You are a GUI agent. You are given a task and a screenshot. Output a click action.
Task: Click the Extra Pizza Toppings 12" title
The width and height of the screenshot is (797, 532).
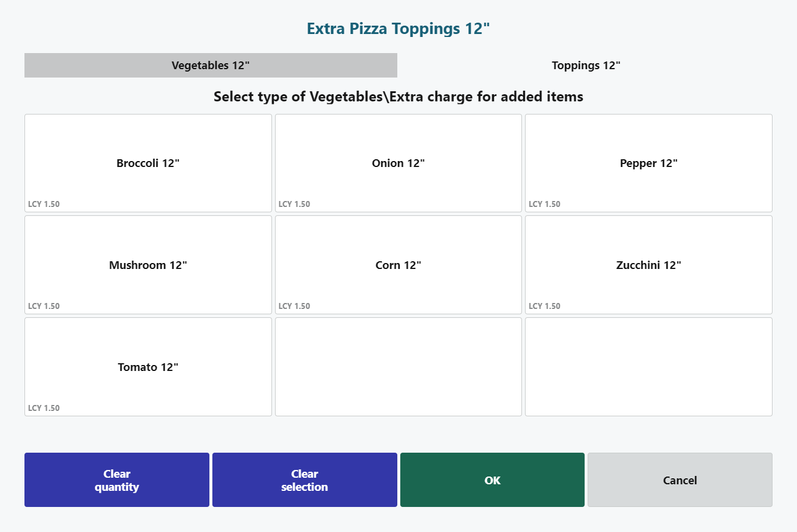(x=398, y=29)
